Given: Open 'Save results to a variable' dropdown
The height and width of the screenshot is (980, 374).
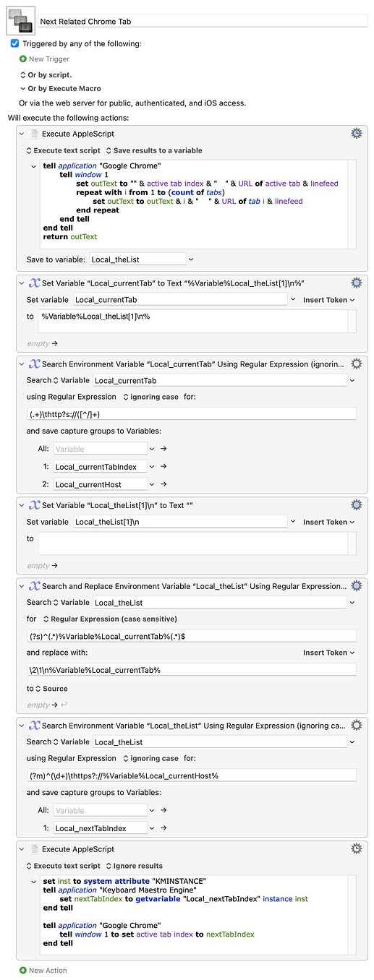Looking at the screenshot, I should 153,150.
